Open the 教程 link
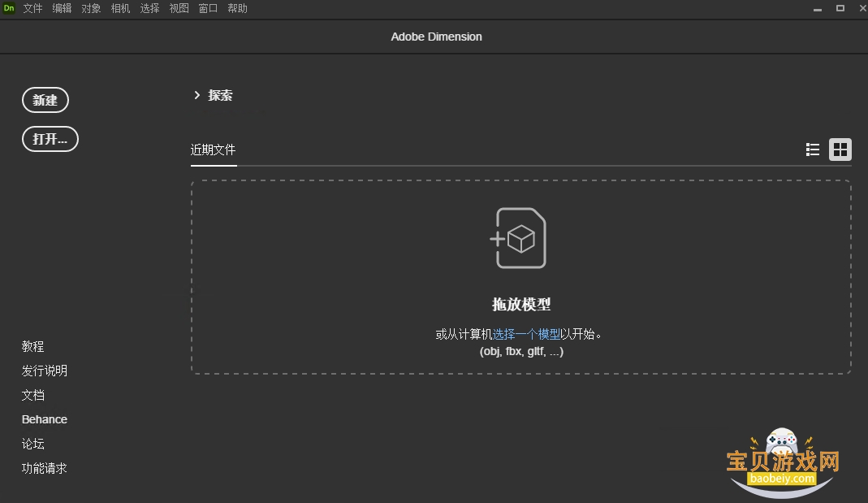The width and height of the screenshot is (868, 503). [32, 346]
